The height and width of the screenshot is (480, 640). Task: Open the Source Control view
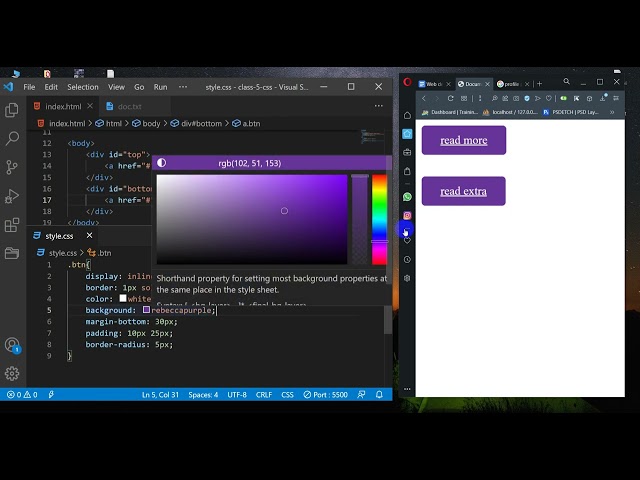pos(12,167)
